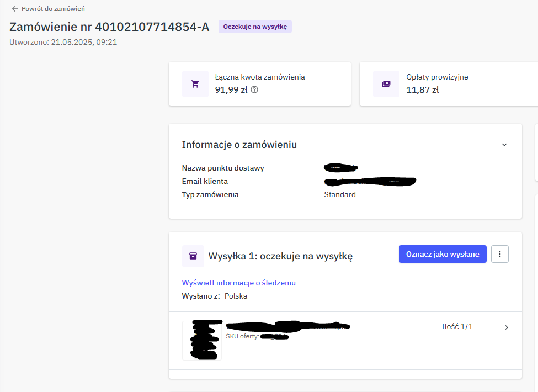Image resolution: width=538 pixels, height=392 pixels.
Task: Click the Informacje o zamówieniu heading
Action: coord(239,145)
